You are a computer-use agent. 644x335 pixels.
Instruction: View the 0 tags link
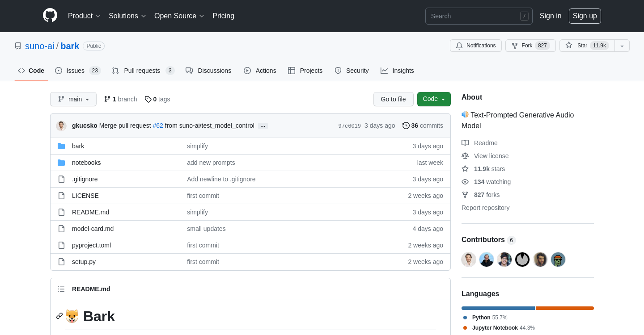point(157,99)
